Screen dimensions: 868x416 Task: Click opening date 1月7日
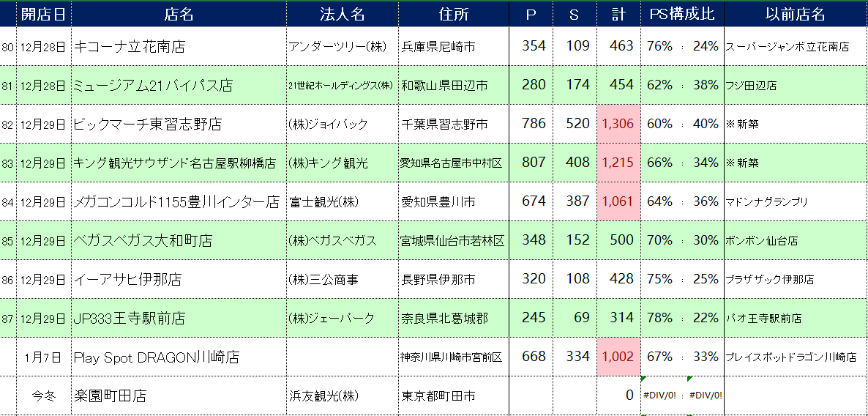[x=44, y=357]
